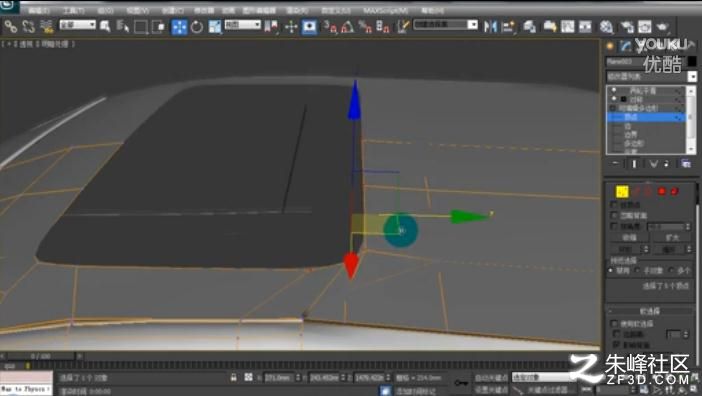Click the Shrink selection button

click(x=629, y=238)
